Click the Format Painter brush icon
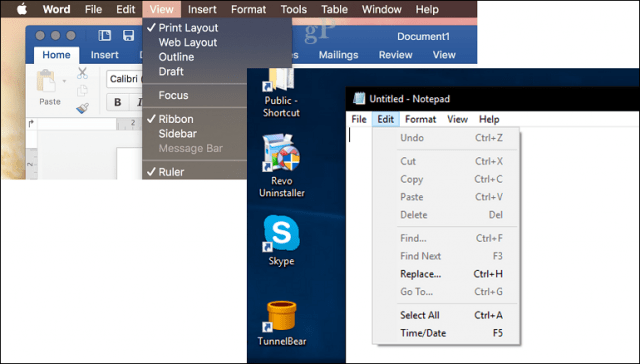This screenshot has height=364, width=640. 82,108
